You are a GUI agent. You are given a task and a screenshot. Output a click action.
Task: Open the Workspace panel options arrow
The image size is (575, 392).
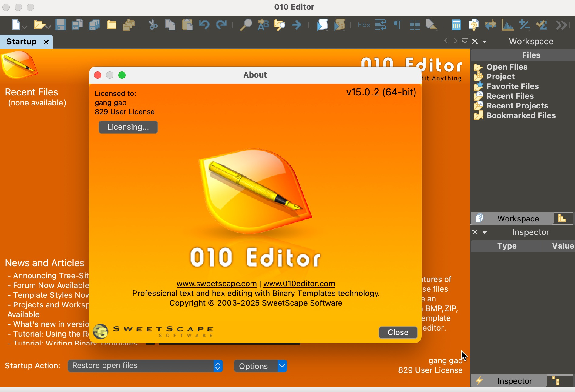tap(485, 42)
